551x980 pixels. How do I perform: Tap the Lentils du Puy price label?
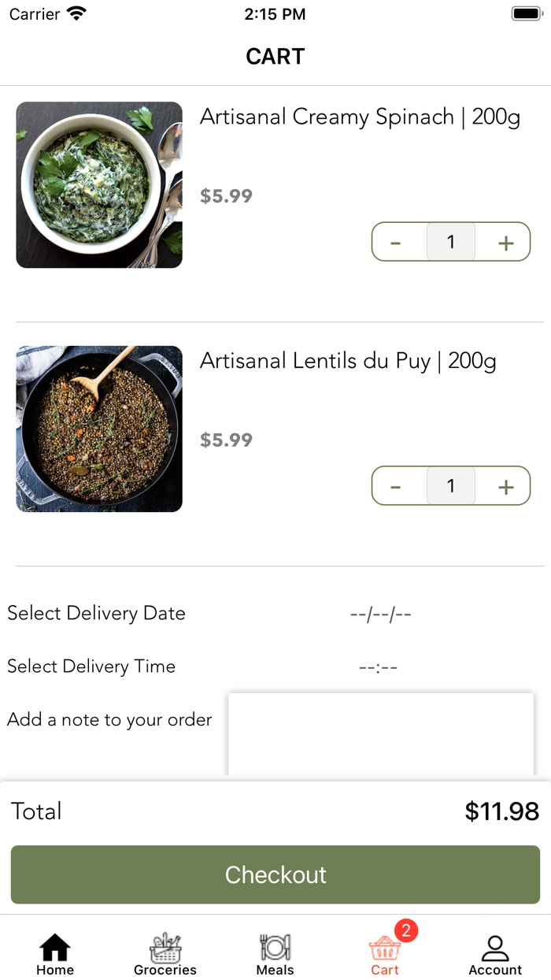click(226, 440)
